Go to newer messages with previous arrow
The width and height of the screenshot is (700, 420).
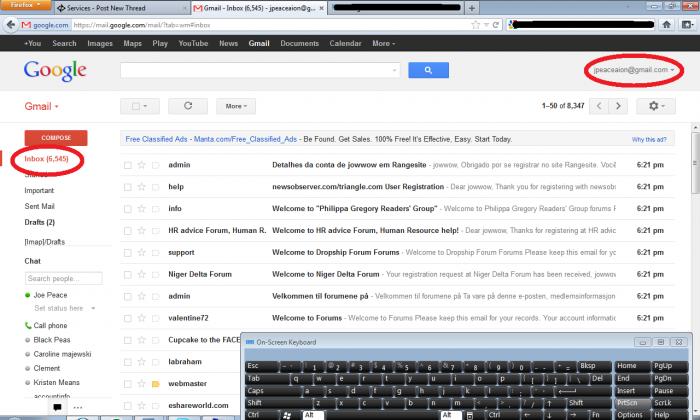pyautogui.click(x=599, y=106)
